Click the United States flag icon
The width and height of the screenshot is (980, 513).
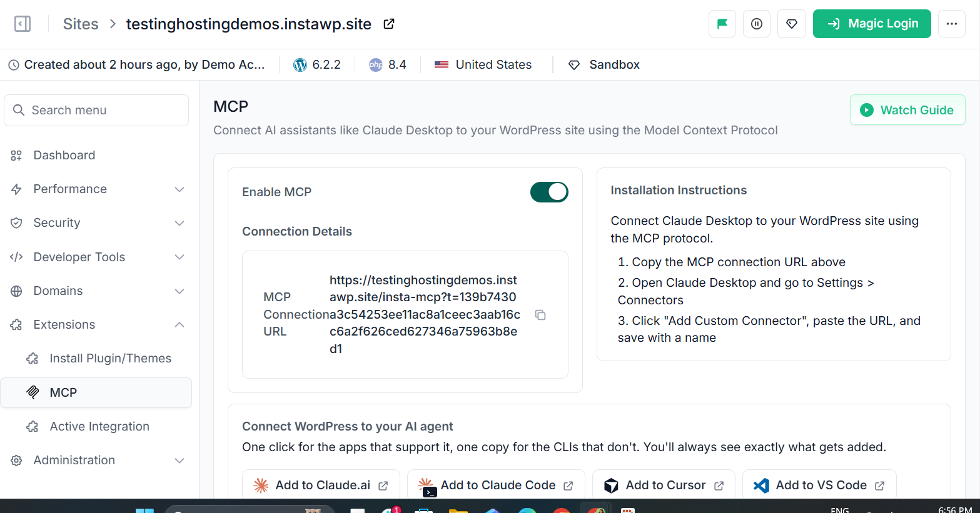point(442,65)
